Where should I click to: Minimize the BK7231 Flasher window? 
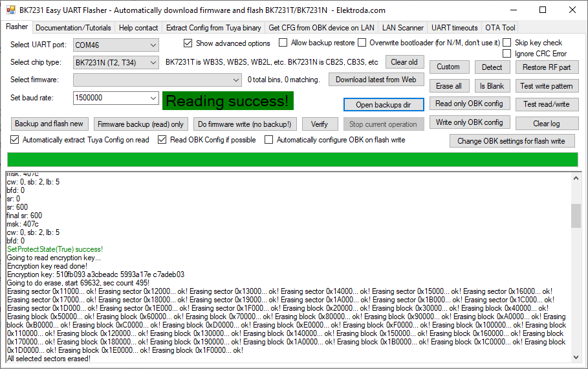(514, 10)
